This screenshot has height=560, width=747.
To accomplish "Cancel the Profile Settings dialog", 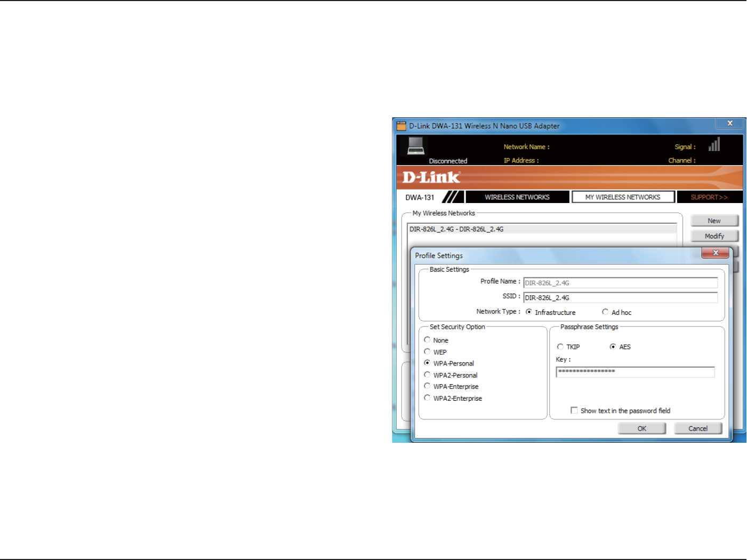I will (x=698, y=428).
